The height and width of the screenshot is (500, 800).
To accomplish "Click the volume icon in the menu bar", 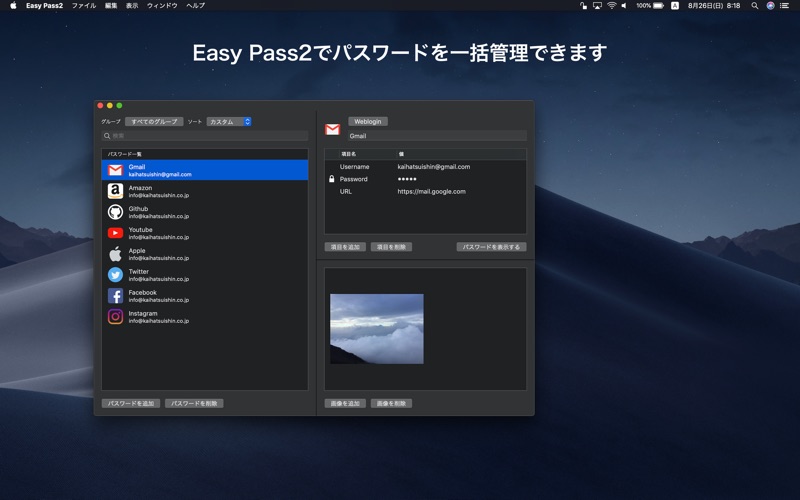I will [x=624, y=6].
